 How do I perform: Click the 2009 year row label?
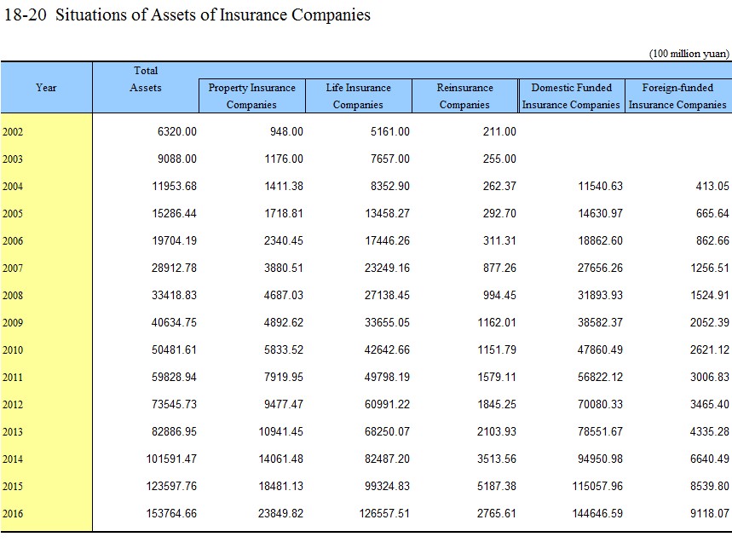14,323
